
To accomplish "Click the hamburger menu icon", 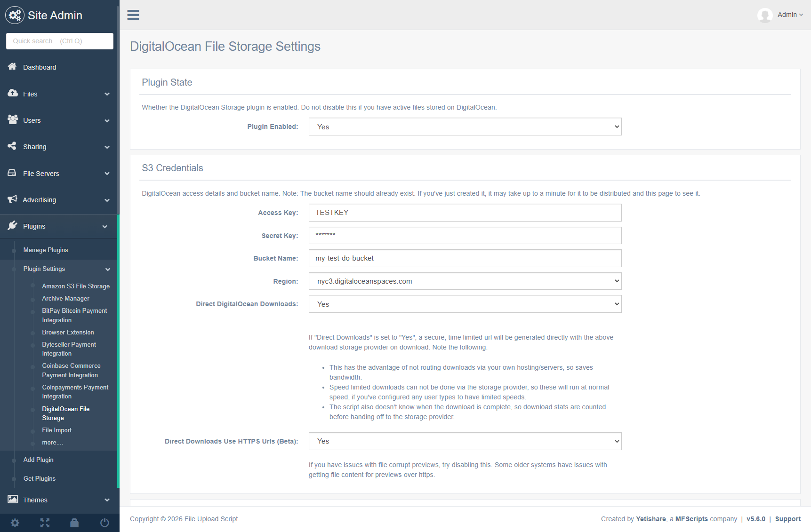I will (133, 15).
